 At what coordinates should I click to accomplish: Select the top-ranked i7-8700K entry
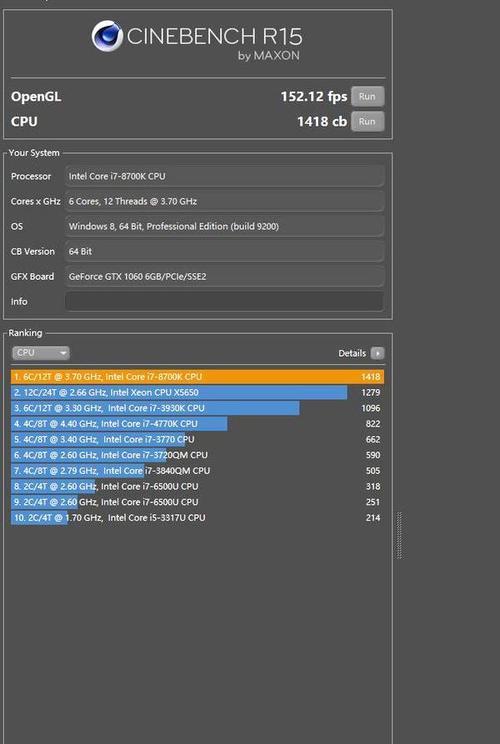(x=197, y=377)
